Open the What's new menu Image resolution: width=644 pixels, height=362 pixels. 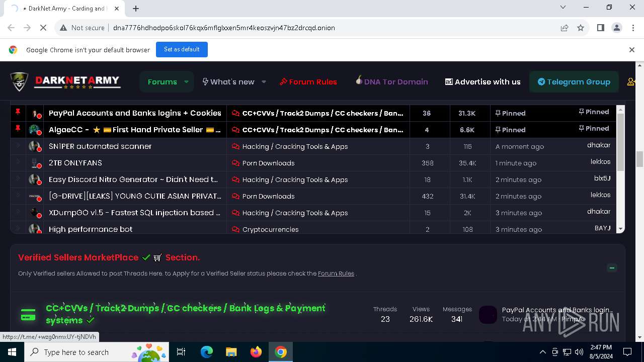(x=228, y=81)
